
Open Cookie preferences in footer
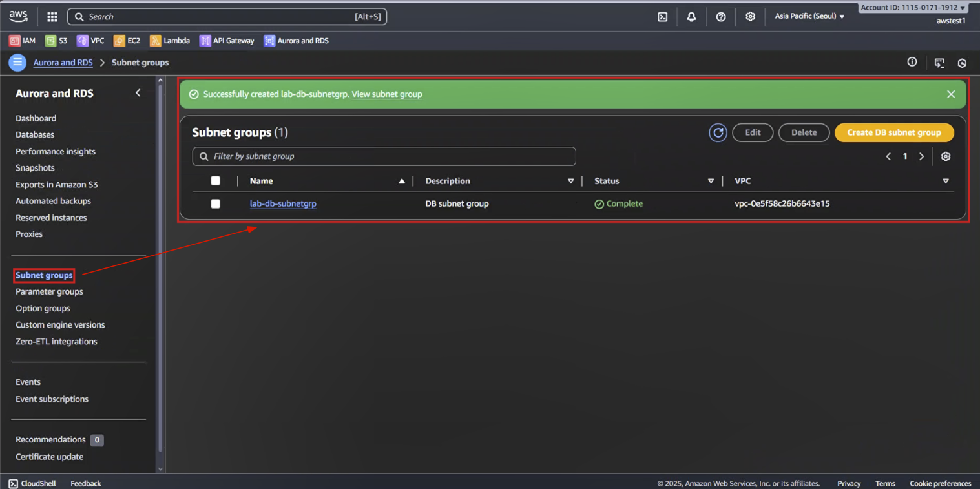(940, 483)
